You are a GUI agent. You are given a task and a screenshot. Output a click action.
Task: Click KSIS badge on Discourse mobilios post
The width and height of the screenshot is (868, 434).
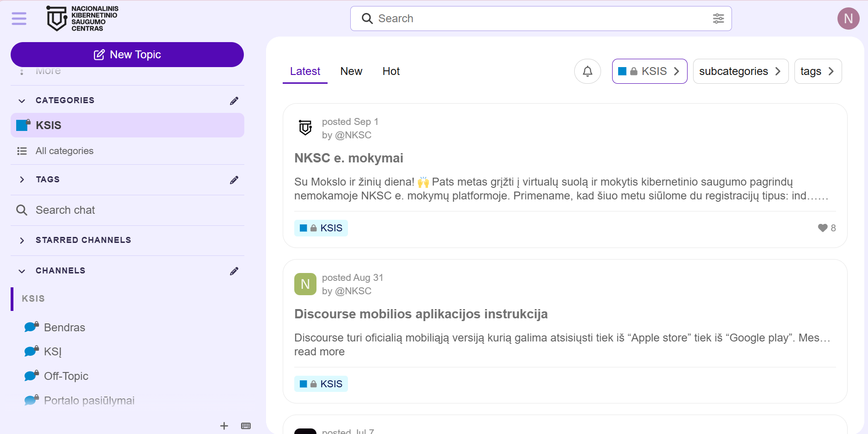coord(321,384)
